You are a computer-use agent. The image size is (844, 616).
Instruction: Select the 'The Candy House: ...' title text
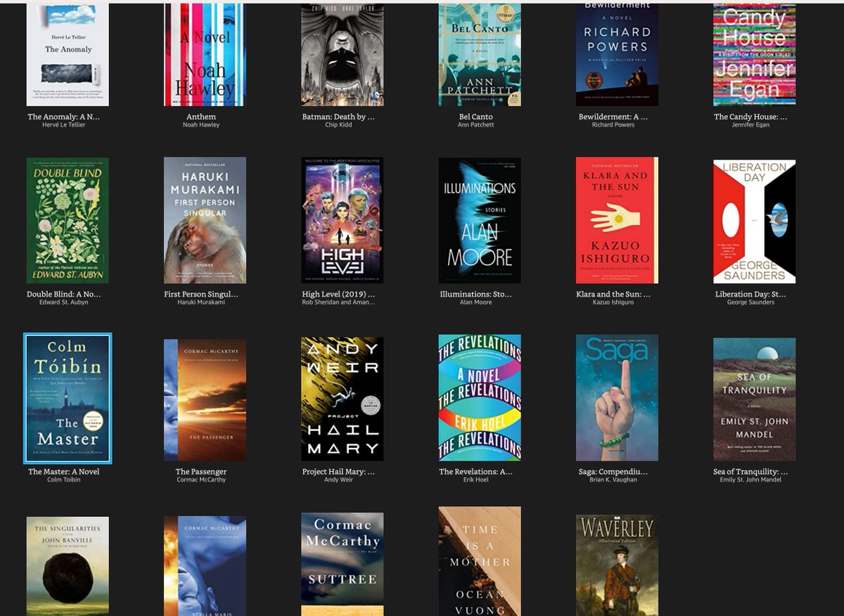tap(750, 117)
